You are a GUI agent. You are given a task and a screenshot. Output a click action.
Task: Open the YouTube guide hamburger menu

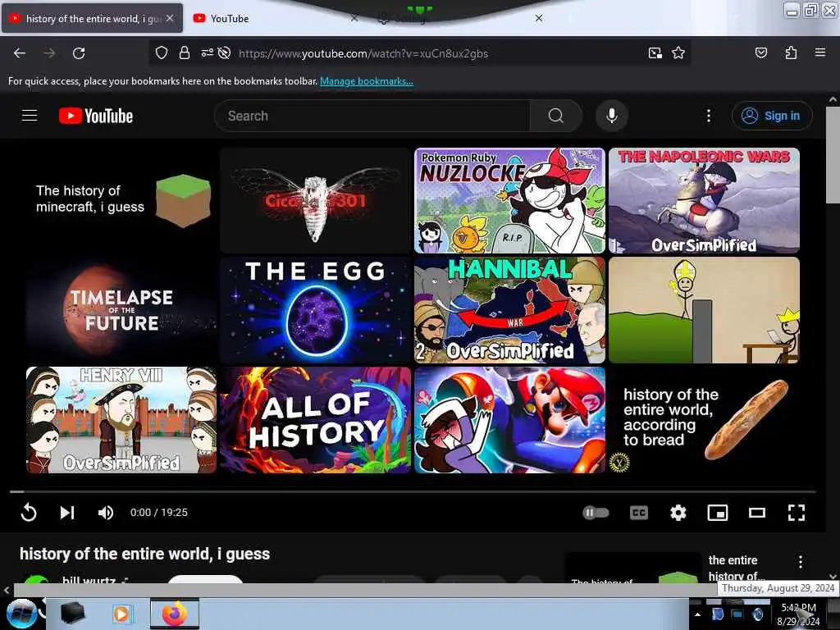(30, 116)
